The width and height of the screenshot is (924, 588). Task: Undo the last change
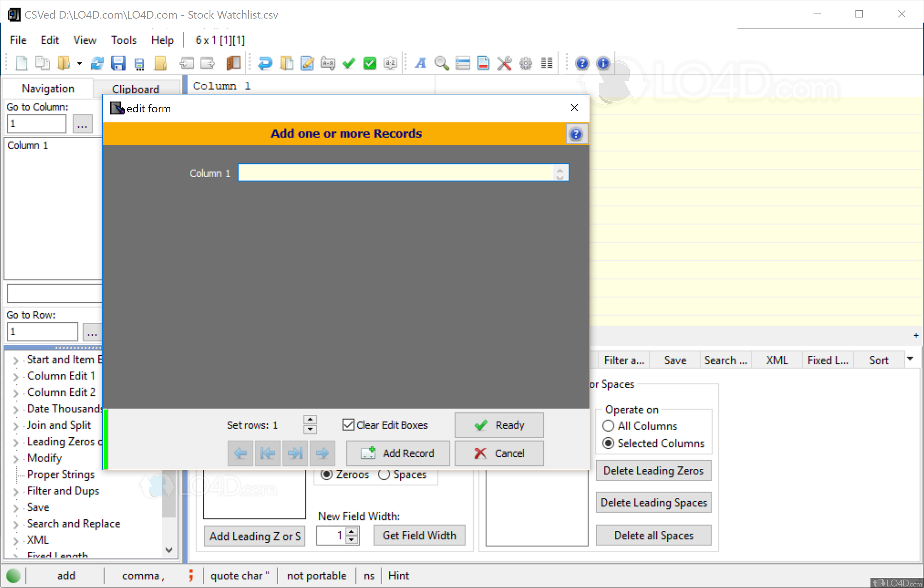(x=265, y=63)
